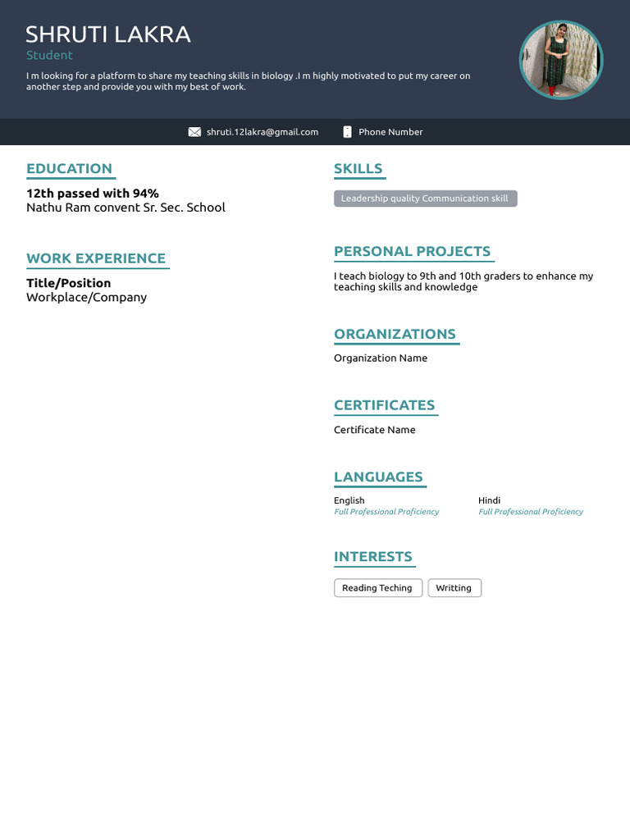Viewport: 630px width, 840px height.
Task: Click the proficiency level under Hindi
Action: [531, 512]
